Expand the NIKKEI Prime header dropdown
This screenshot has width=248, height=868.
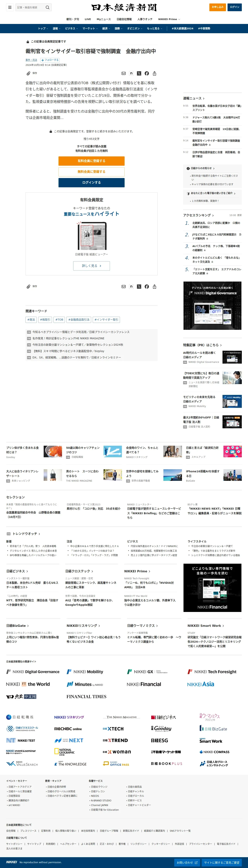(x=169, y=19)
